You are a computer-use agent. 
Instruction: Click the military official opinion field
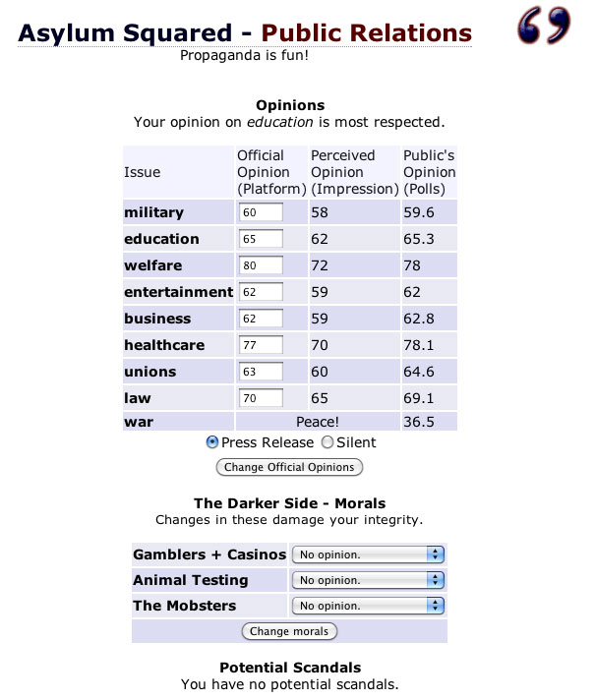point(261,212)
